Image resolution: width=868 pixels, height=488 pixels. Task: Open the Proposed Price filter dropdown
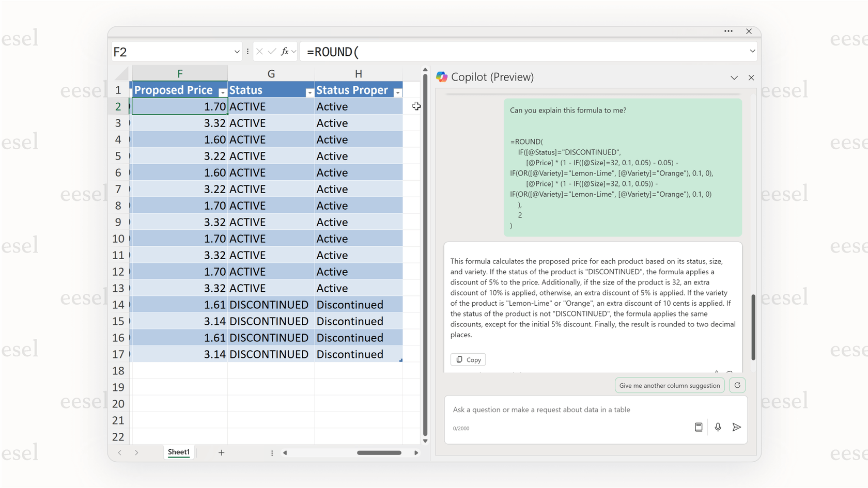(x=223, y=91)
